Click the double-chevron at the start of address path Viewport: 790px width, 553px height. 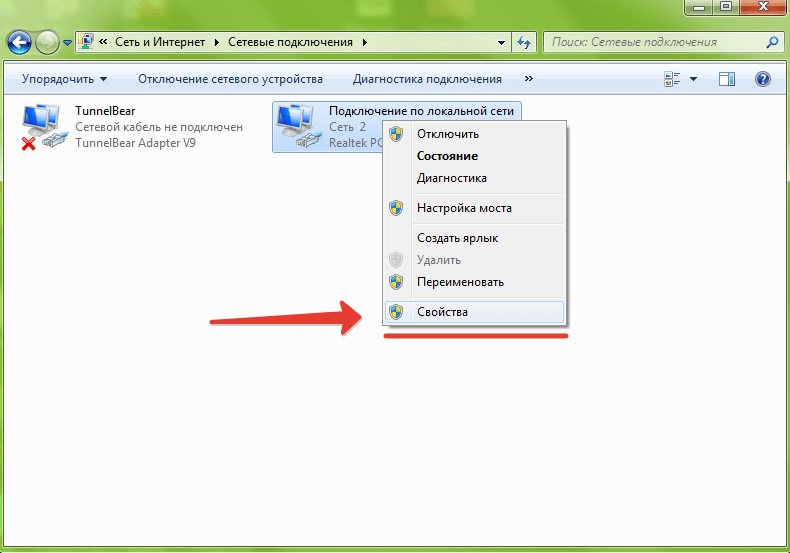coord(103,42)
